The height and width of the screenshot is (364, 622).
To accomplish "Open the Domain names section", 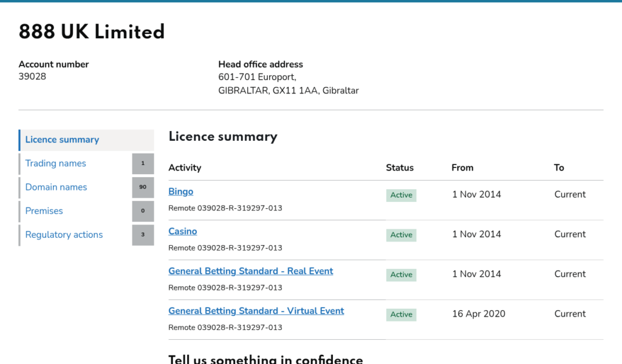I will (x=56, y=187).
